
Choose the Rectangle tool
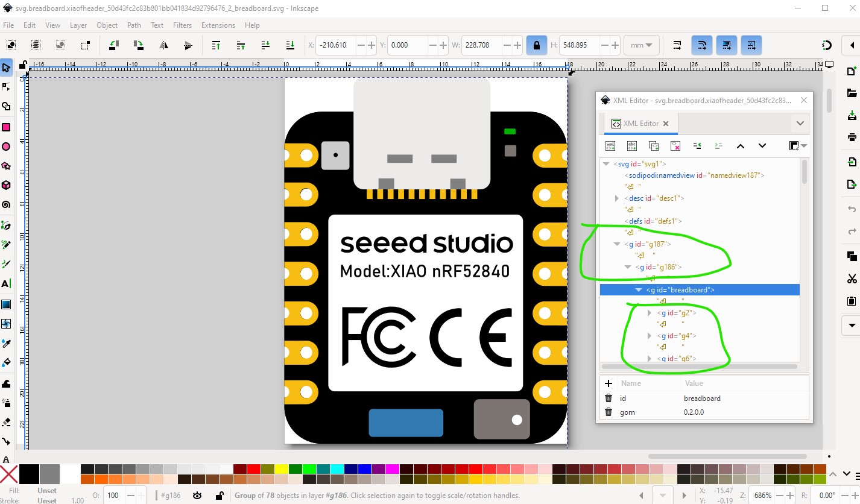pyautogui.click(x=6, y=127)
